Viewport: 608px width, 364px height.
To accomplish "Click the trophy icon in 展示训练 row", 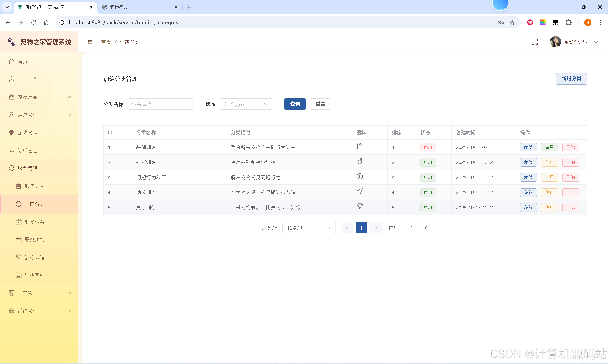I will click(359, 207).
